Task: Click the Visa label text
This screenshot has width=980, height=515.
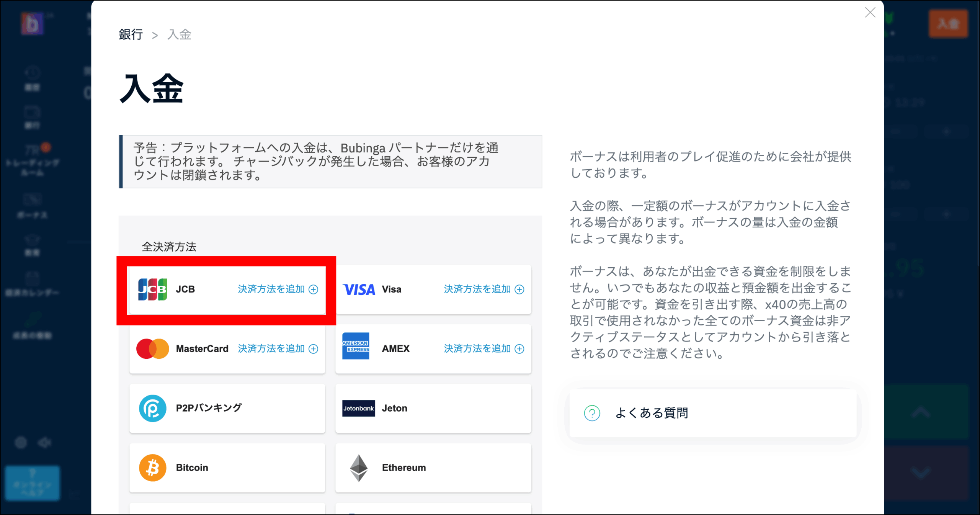Action: 392,289
